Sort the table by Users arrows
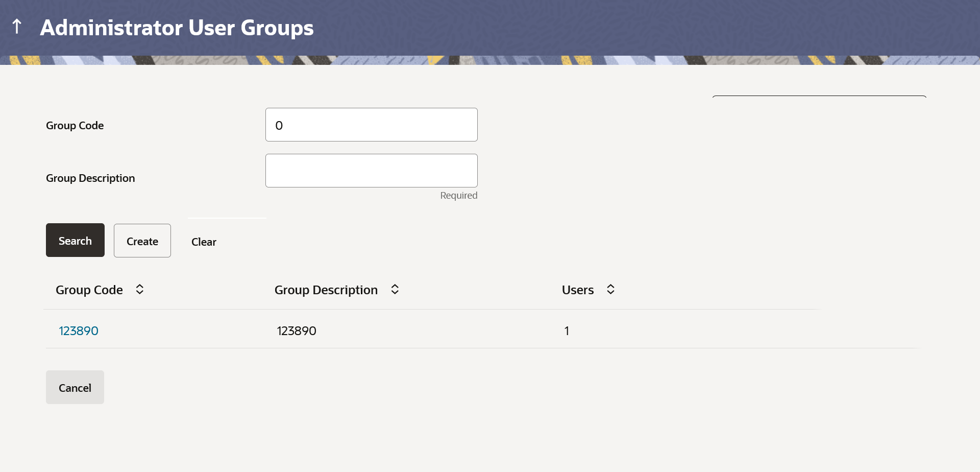Screen dimensions: 980x472 (610, 290)
